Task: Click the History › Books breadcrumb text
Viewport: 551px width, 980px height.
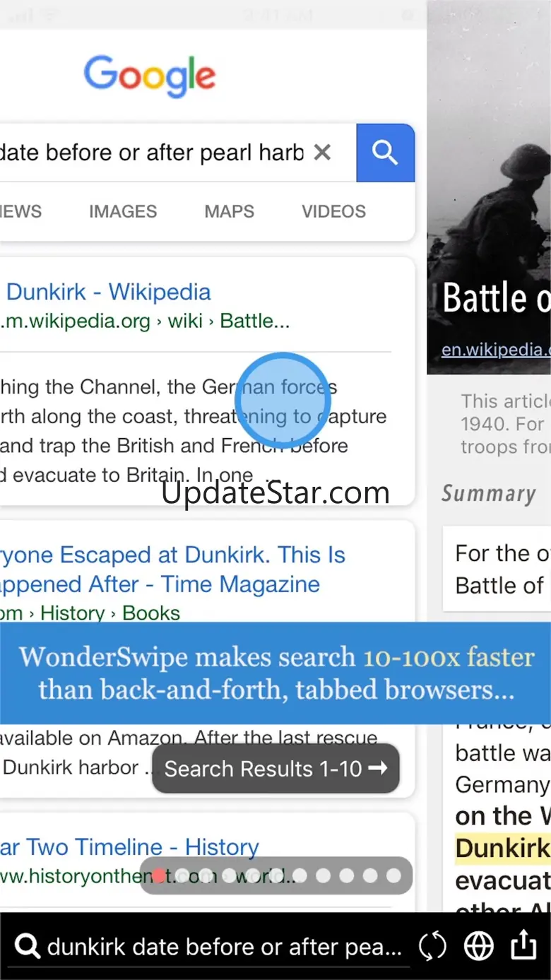Action: 110,613
